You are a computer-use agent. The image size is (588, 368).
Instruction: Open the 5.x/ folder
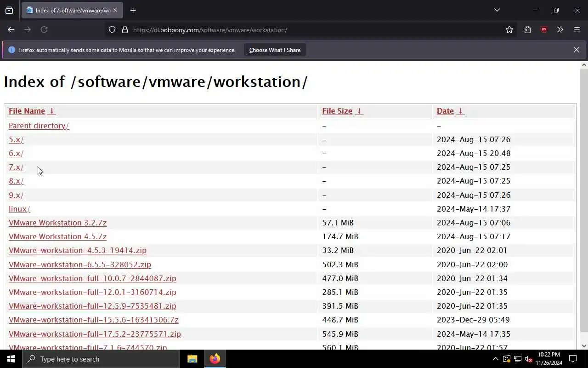(x=16, y=139)
